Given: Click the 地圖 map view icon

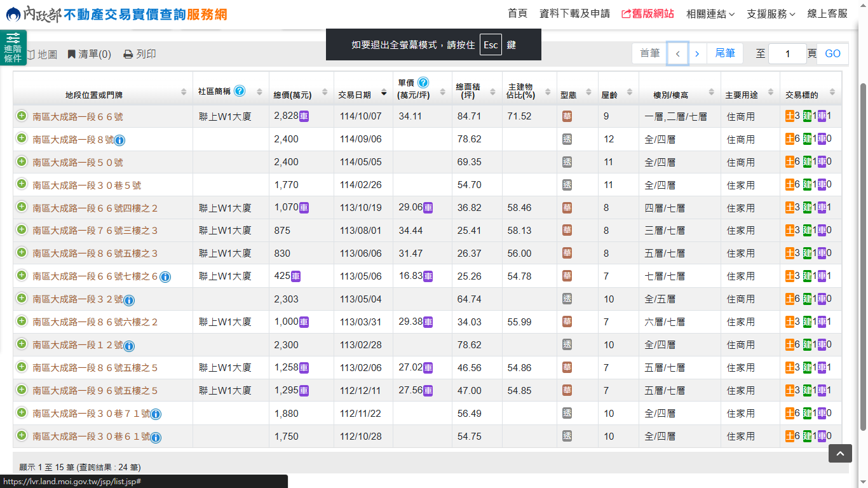Looking at the screenshot, I should [x=31, y=55].
